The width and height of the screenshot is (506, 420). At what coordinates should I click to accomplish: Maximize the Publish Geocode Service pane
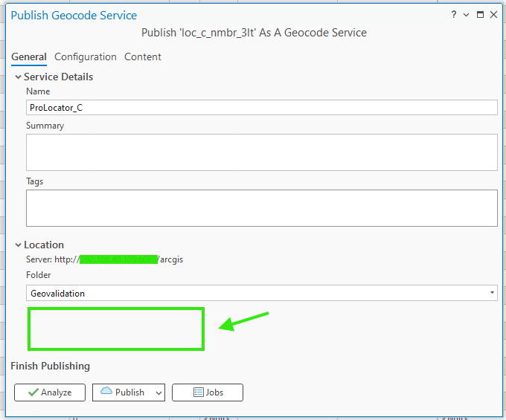click(x=481, y=15)
